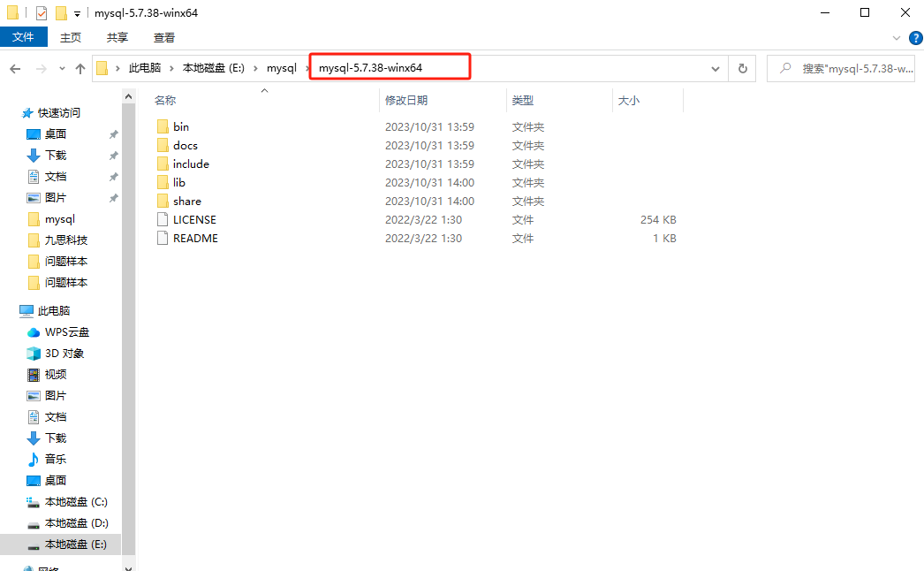
Task: Open Pictures in Quick access
Action: pos(56,198)
